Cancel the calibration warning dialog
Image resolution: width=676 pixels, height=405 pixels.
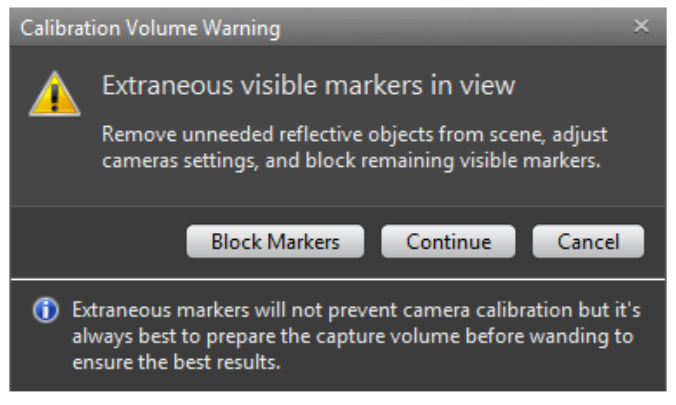click(x=588, y=241)
